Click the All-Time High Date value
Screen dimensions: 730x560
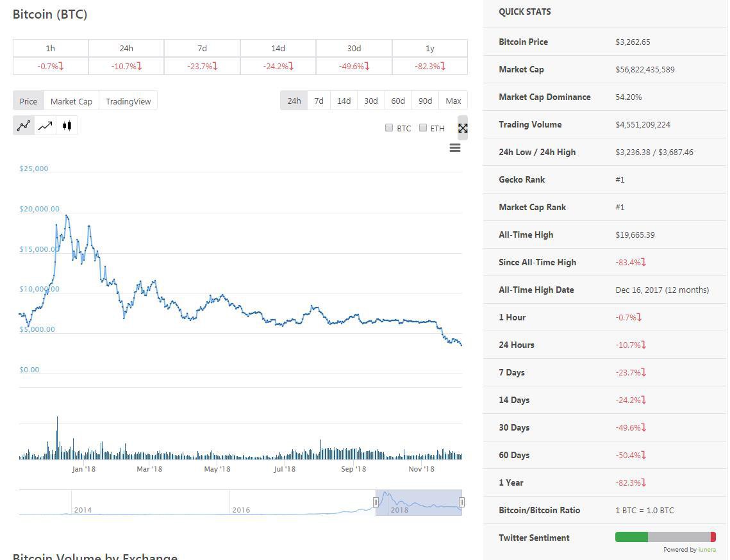tap(662, 290)
